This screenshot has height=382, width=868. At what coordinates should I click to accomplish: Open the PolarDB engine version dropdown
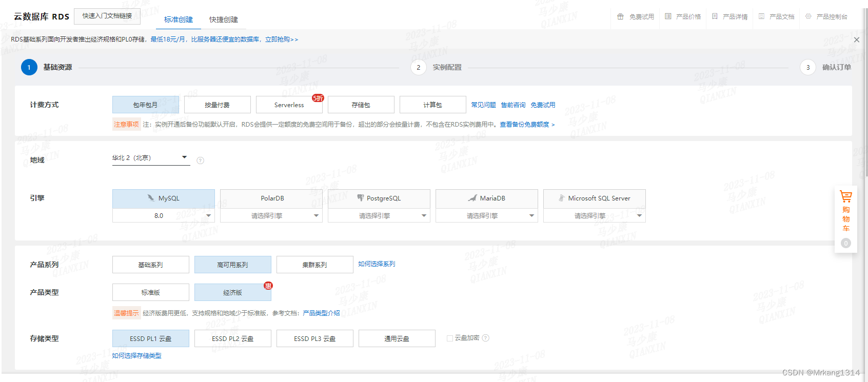(x=271, y=215)
